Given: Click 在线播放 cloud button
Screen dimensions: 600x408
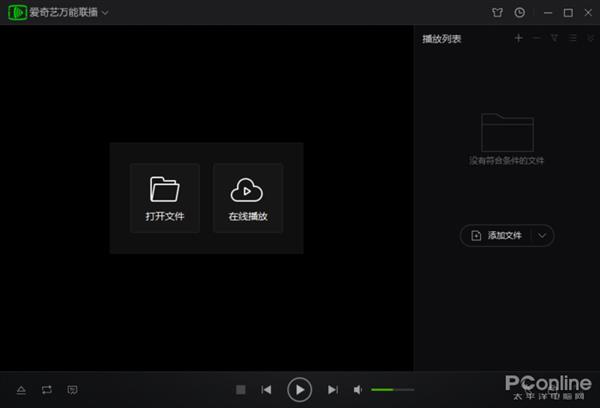Looking at the screenshot, I should [x=248, y=198].
